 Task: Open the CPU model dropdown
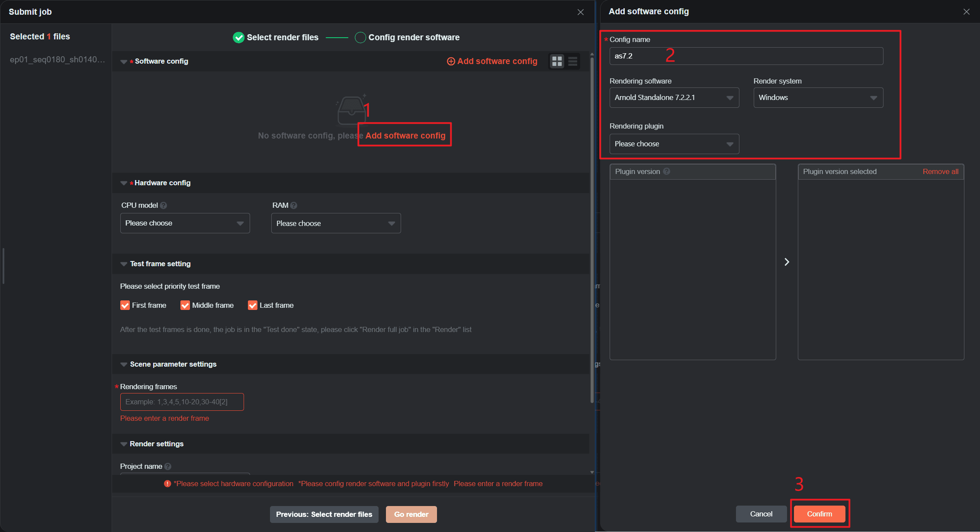tap(185, 223)
